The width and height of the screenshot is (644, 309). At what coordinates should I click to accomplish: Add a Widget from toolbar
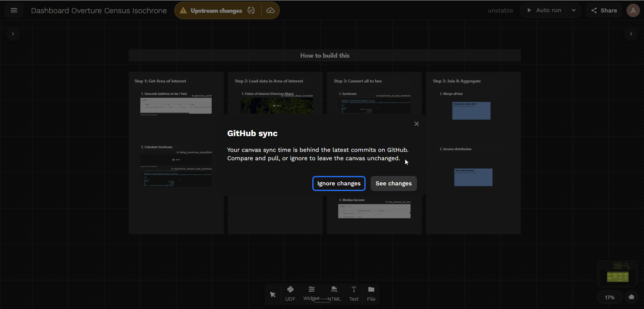point(311,294)
